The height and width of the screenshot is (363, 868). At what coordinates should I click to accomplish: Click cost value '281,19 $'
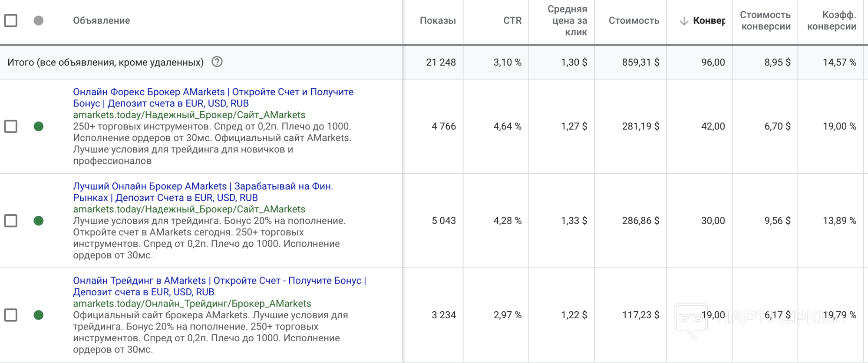640,126
